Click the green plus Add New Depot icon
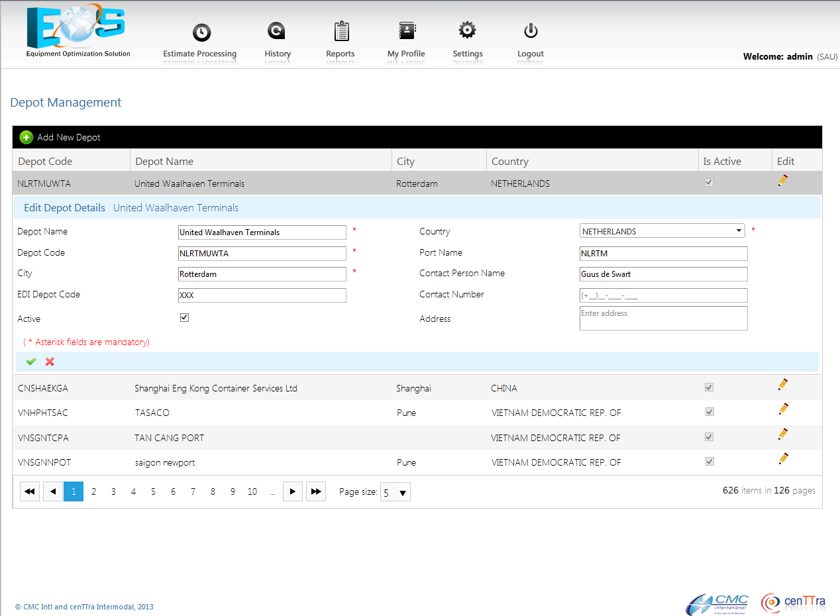The image size is (840, 616). [x=26, y=137]
